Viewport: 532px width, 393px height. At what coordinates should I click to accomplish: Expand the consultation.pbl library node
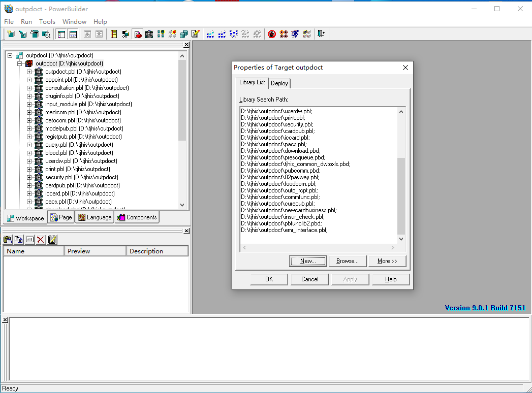(29, 88)
